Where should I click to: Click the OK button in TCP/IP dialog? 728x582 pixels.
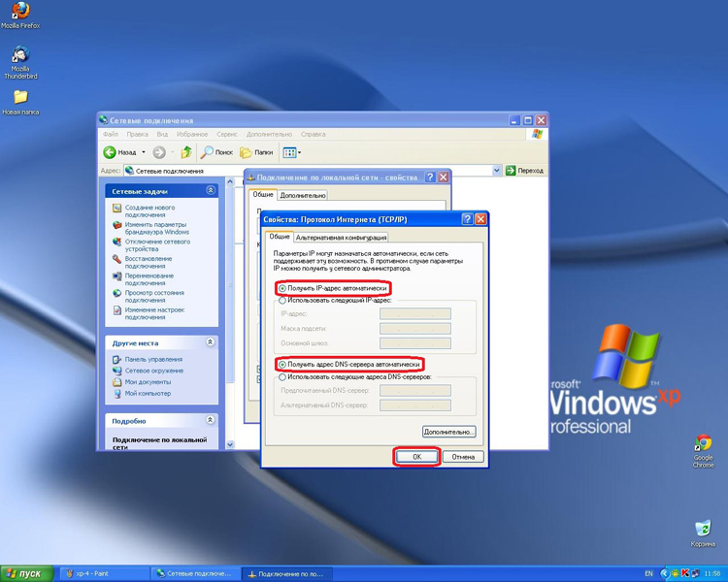click(x=416, y=456)
